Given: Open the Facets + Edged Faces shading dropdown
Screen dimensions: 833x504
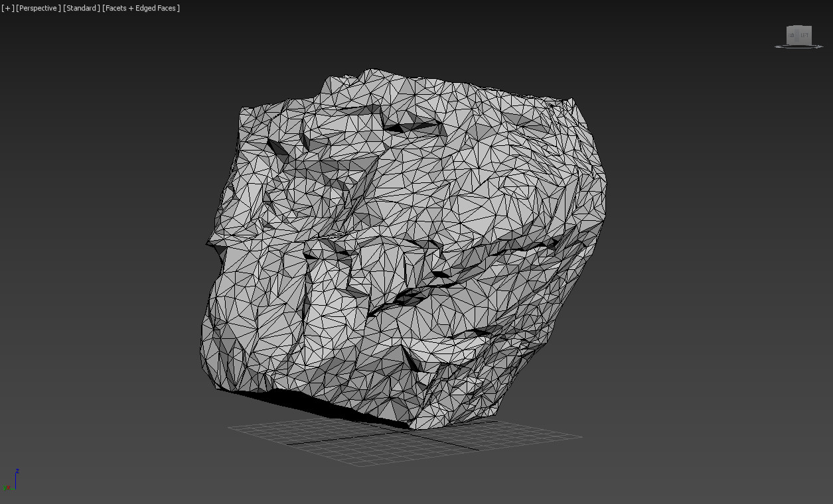Looking at the screenshot, I should [x=141, y=8].
